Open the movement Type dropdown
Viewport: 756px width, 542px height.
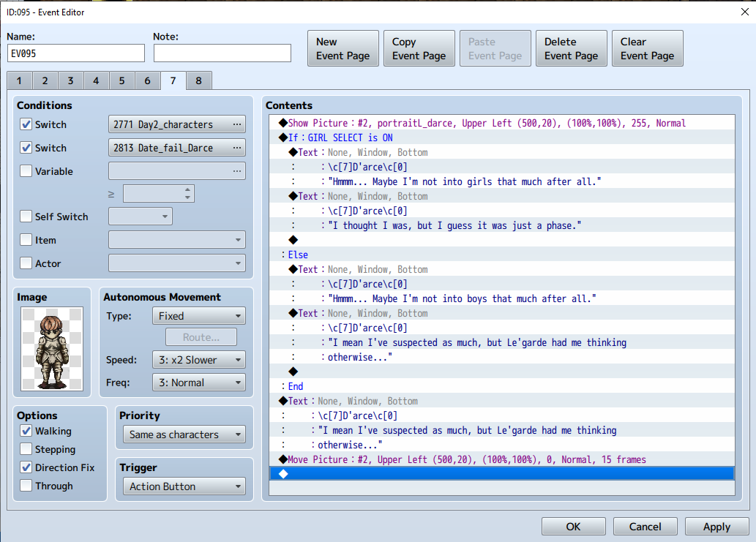tap(198, 316)
